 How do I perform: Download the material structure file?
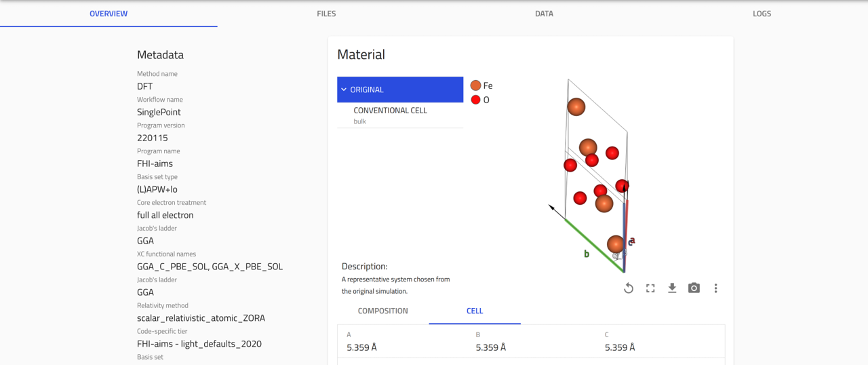[x=672, y=288]
